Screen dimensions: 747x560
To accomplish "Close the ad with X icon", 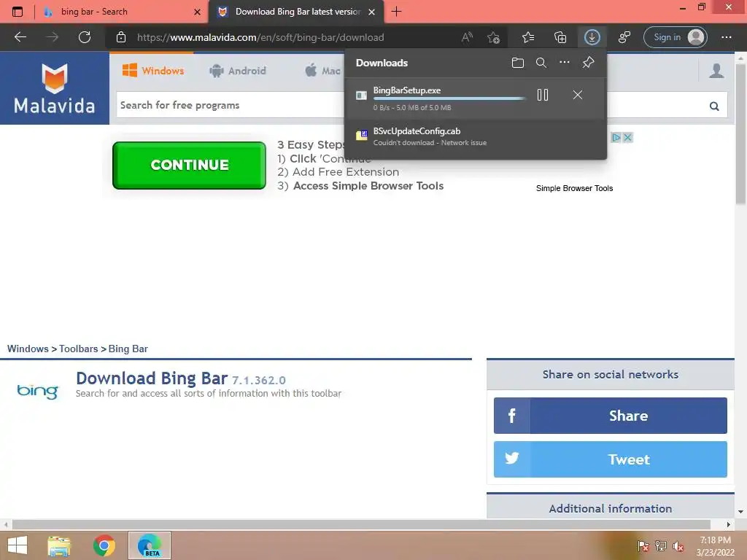I will 627,137.
